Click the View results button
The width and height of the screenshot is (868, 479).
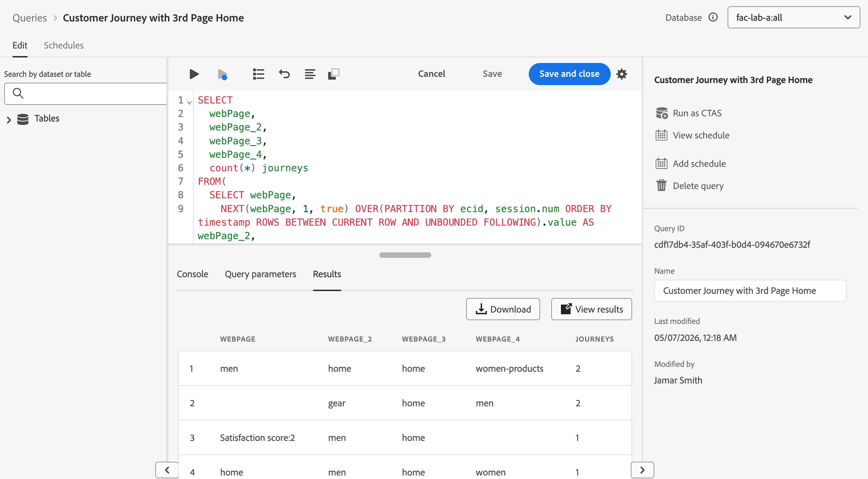point(591,309)
